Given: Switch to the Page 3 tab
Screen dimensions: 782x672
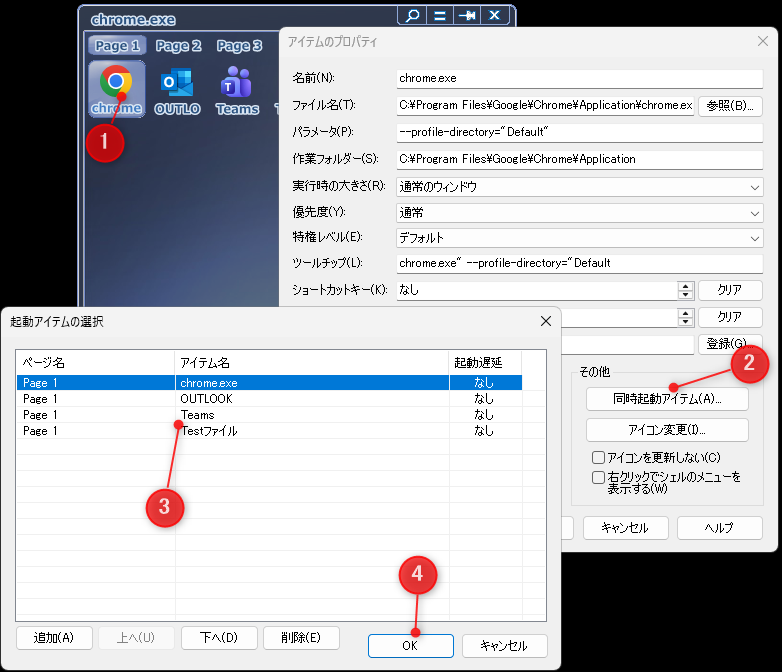Looking at the screenshot, I should [x=239, y=45].
